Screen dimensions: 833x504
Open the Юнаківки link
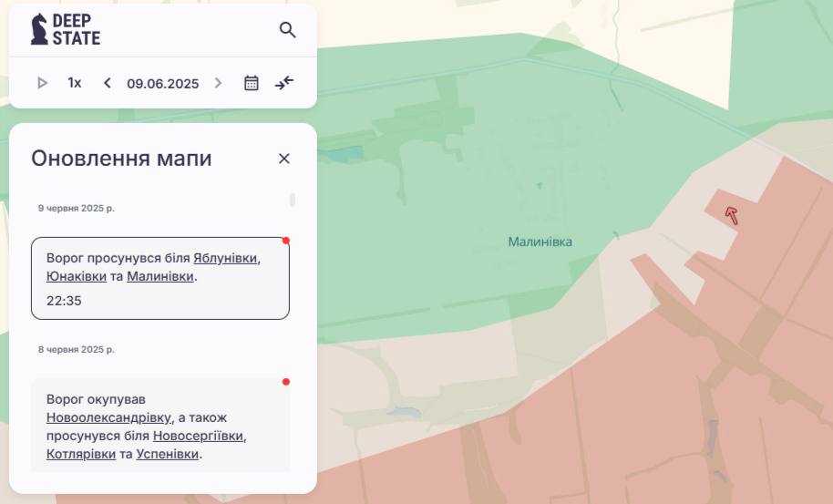pos(77,276)
